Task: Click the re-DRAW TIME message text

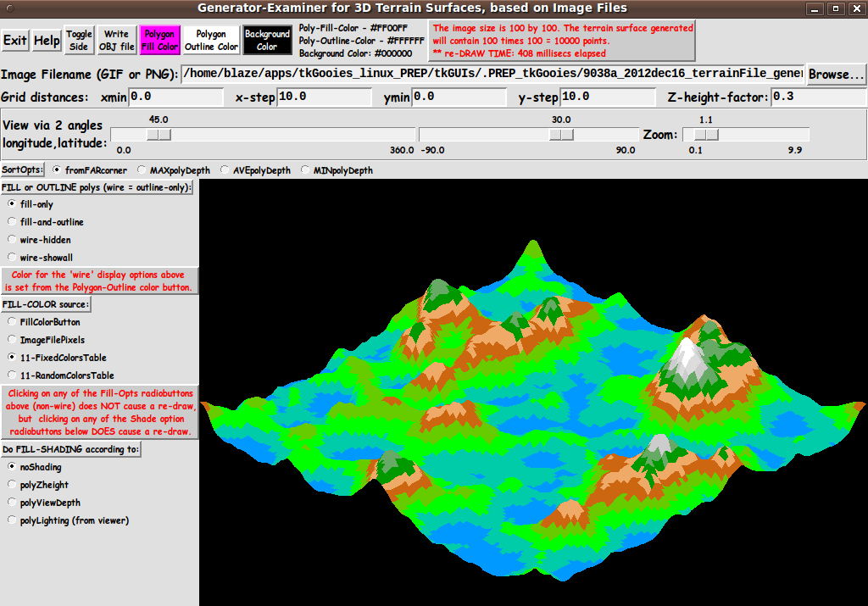Action: (x=520, y=53)
